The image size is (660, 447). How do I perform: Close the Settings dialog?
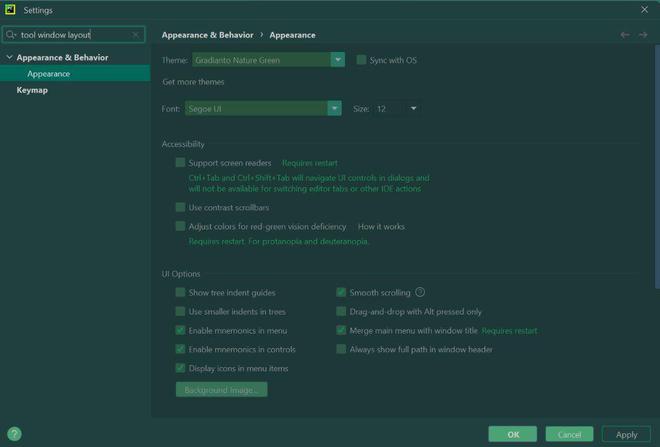[x=644, y=9]
